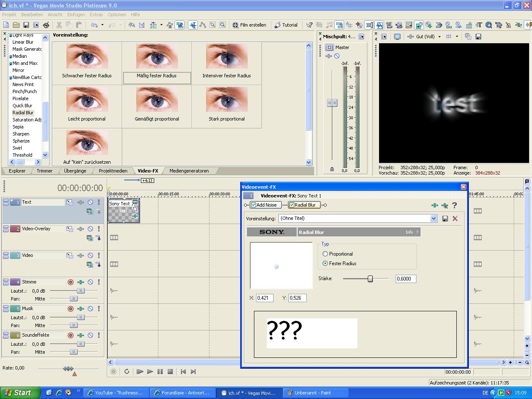Open track FX on the Video track
The height and width of the screenshot is (399, 532).
pyautogui.click(x=81, y=256)
